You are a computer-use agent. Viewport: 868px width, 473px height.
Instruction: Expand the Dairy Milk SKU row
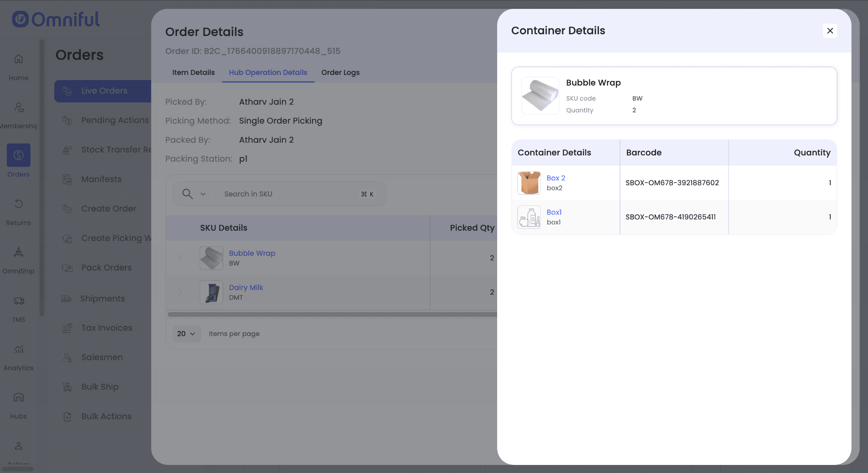coord(180,292)
